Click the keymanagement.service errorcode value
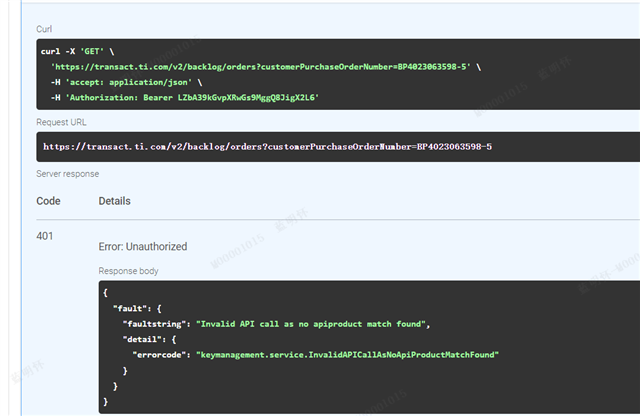Viewport: 640px width, 416px height. pos(347,355)
